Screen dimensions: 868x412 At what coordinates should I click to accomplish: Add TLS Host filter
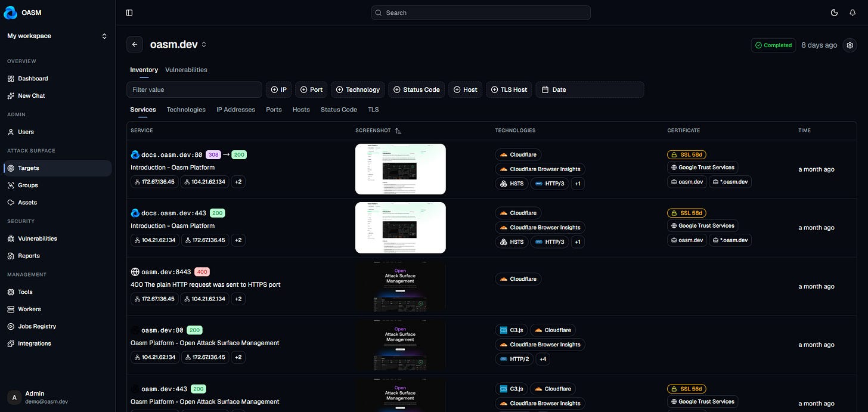pos(509,89)
